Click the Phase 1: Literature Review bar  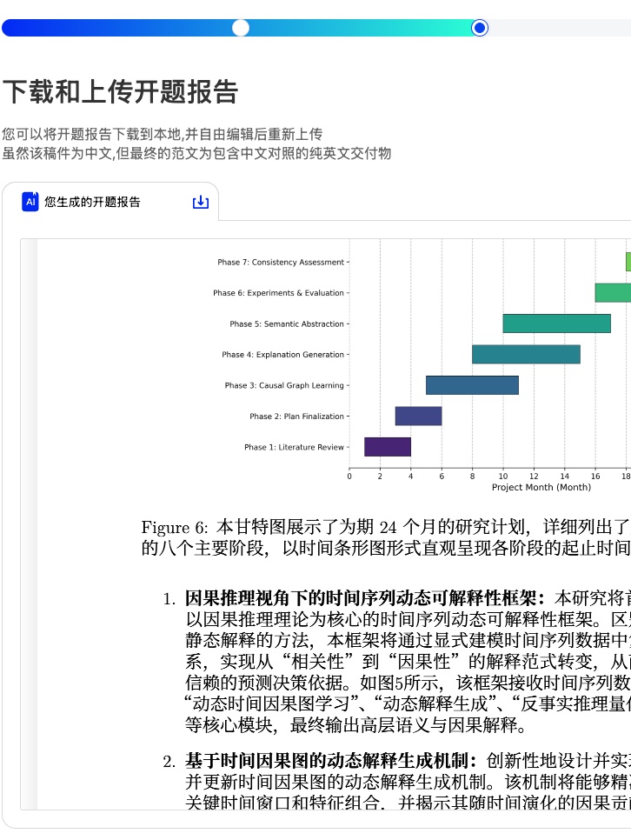[388, 447]
